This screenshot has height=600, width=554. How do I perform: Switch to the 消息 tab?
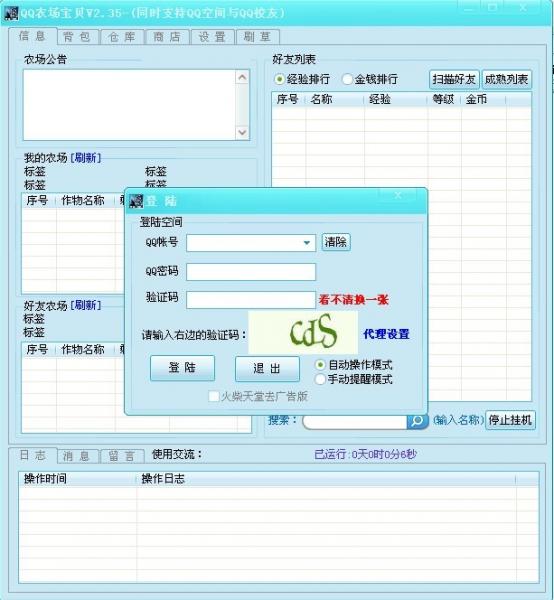coord(77,456)
